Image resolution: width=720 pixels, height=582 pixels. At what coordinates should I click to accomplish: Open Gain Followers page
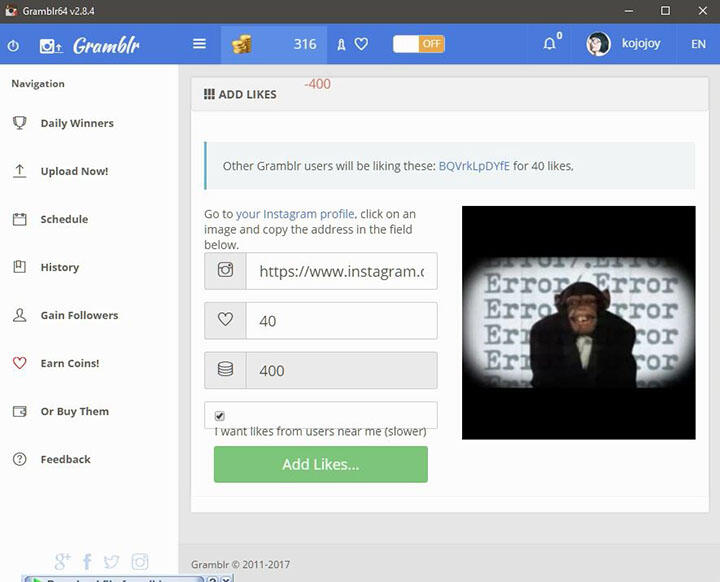(79, 315)
